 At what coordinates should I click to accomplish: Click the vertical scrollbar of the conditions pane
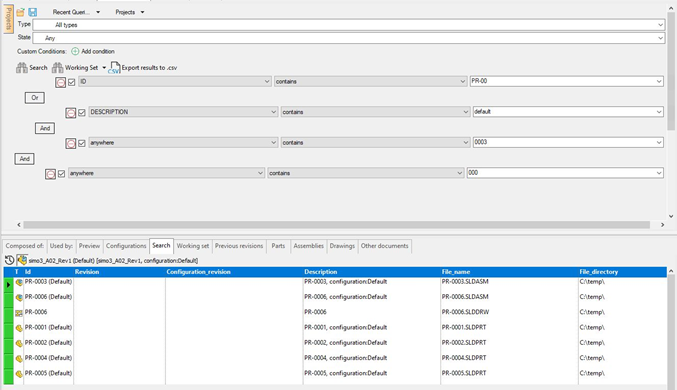coord(671,71)
